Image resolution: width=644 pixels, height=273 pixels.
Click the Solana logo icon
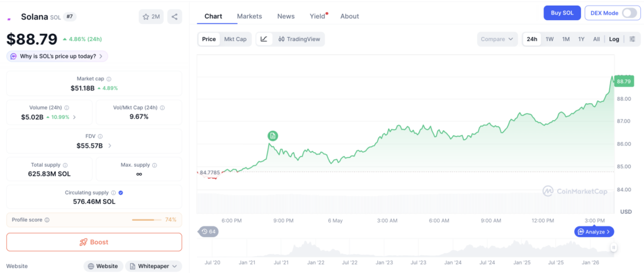click(x=9, y=19)
